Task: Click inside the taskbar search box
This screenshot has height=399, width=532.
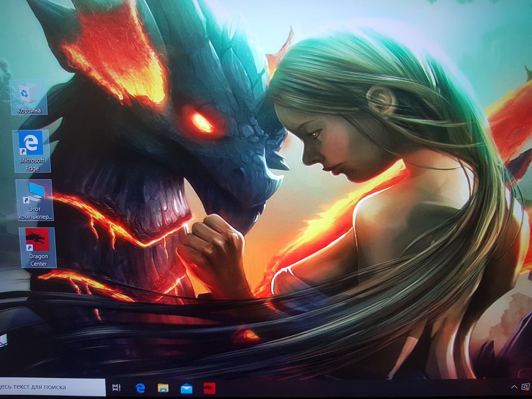Action: pyautogui.click(x=52, y=387)
